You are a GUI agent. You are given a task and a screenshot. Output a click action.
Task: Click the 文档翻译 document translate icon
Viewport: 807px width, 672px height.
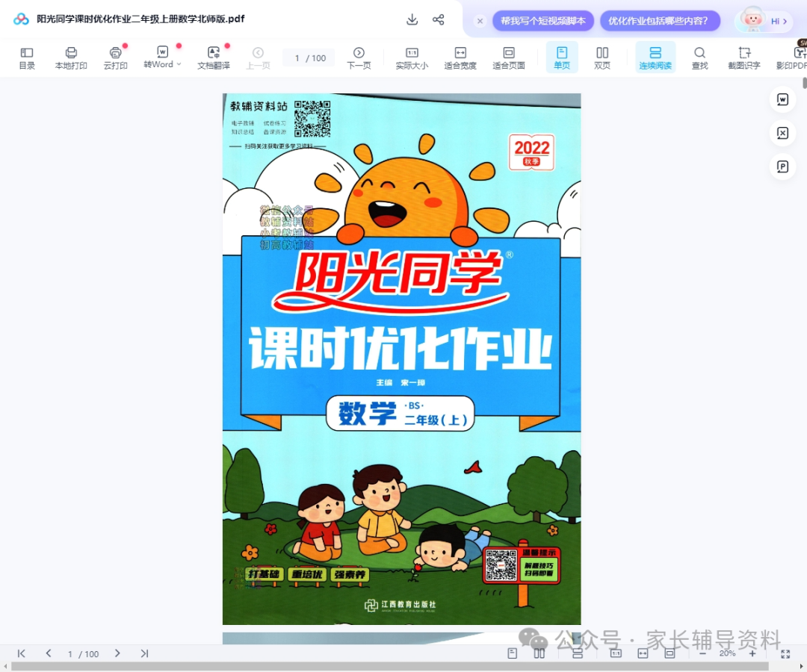214,58
